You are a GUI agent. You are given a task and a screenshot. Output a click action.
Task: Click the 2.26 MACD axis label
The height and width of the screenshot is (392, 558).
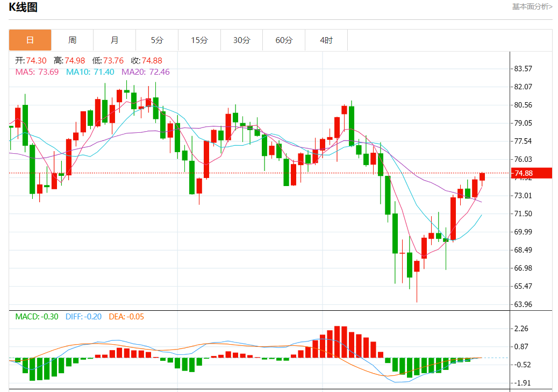coord(521,329)
